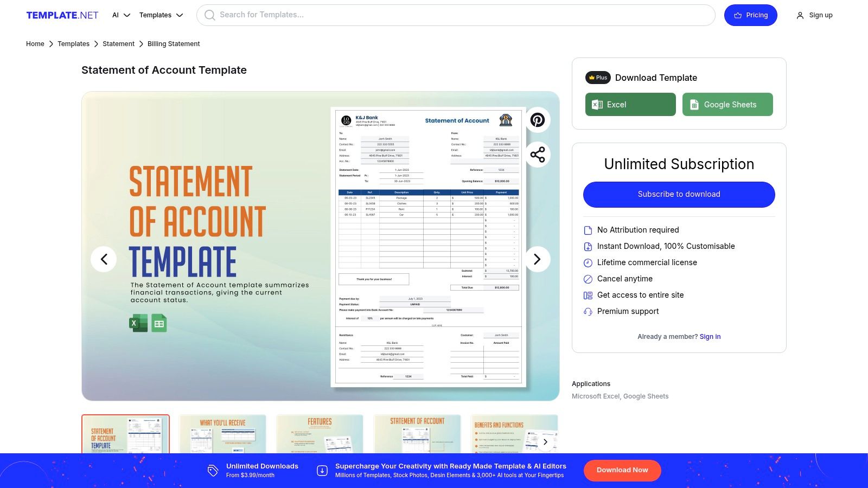The height and width of the screenshot is (488, 868).
Task: Expand the Templates dropdown in header
Action: click(161, 15)
